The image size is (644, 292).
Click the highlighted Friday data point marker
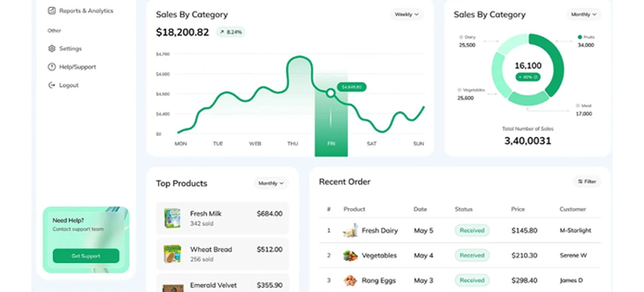point(331,93)
